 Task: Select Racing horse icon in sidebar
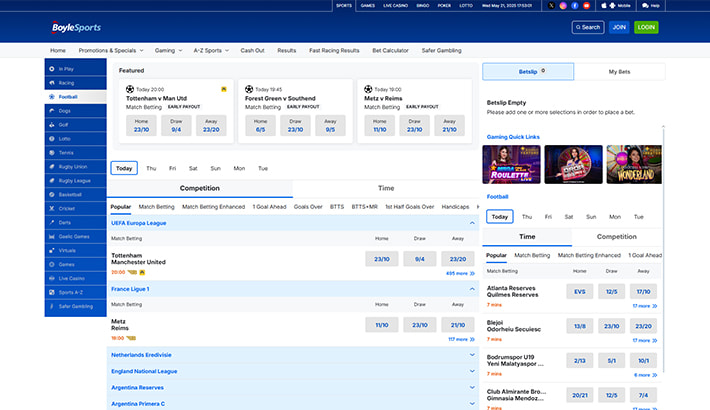52,83
